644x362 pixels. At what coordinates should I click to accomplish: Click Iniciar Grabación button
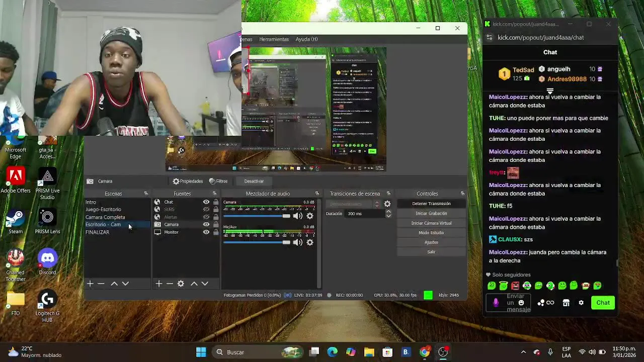[431, 213]
